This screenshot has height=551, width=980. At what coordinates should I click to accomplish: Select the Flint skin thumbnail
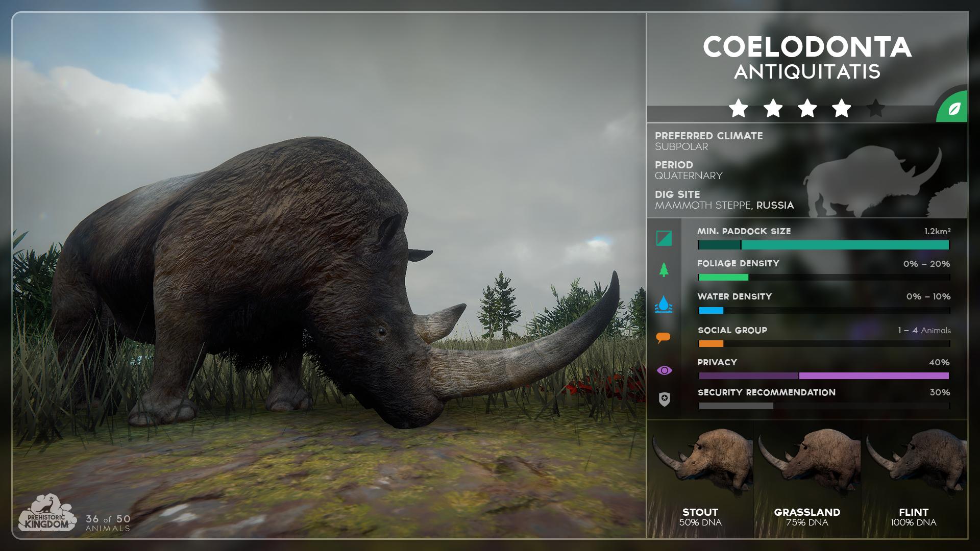pyautogui.click(x=914, y=479)
